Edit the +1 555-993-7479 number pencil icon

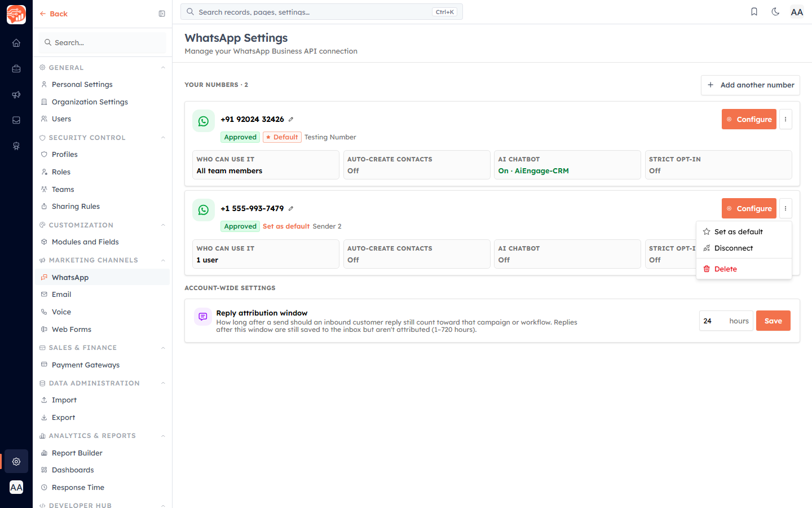(x=291, y=208)
